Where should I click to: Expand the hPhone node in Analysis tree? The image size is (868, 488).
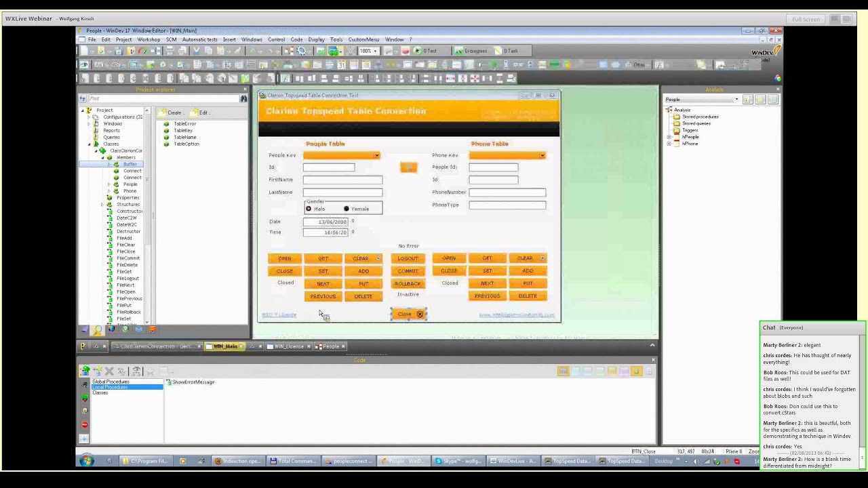669,144
